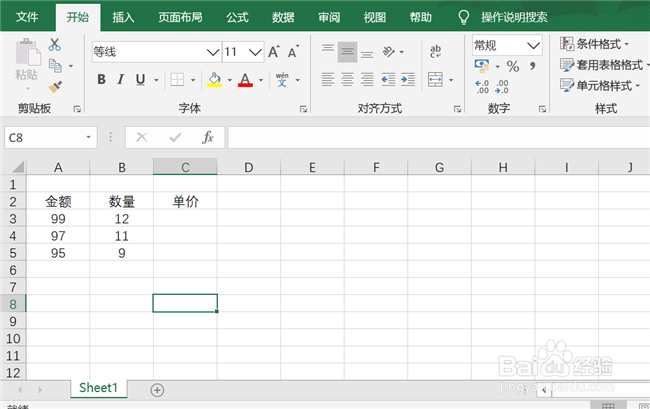The height and width of the screenshot is (409, 650).
Task: Click Select All corner triangle
Action: pyautogui.click(x=17, y=167)
